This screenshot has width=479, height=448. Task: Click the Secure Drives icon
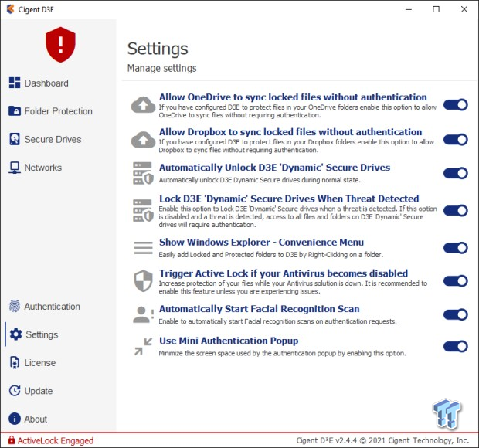point(15,139)
